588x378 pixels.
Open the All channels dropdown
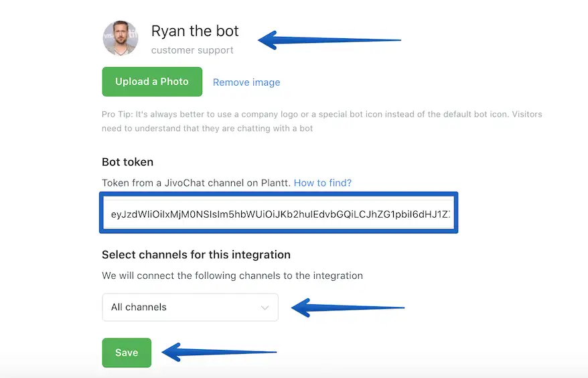(x=190, y=307)
